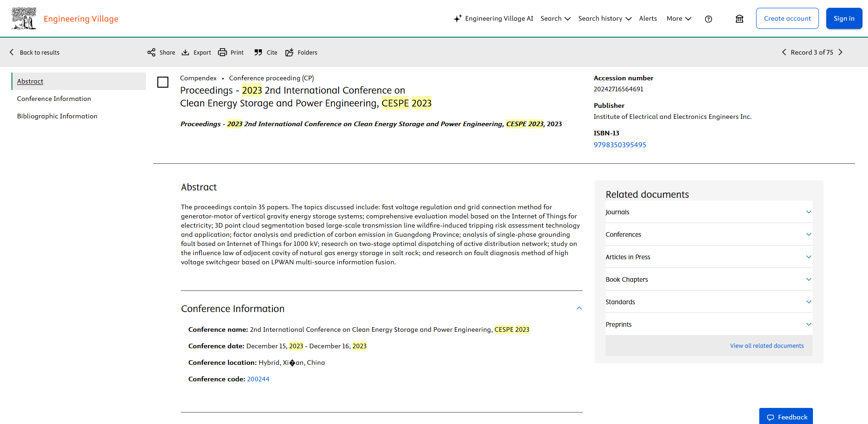Click the Export download icon

(185, 52)
